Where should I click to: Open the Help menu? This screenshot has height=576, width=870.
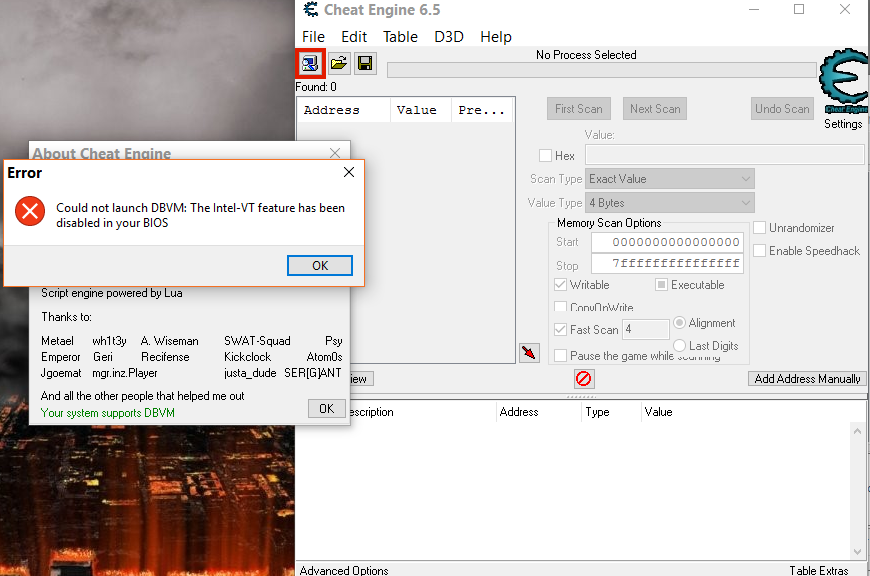pyautogui.click(x=495, y=37)
